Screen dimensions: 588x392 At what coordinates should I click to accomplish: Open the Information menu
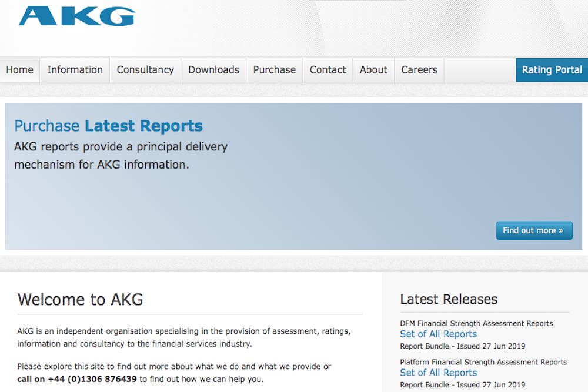75,70
